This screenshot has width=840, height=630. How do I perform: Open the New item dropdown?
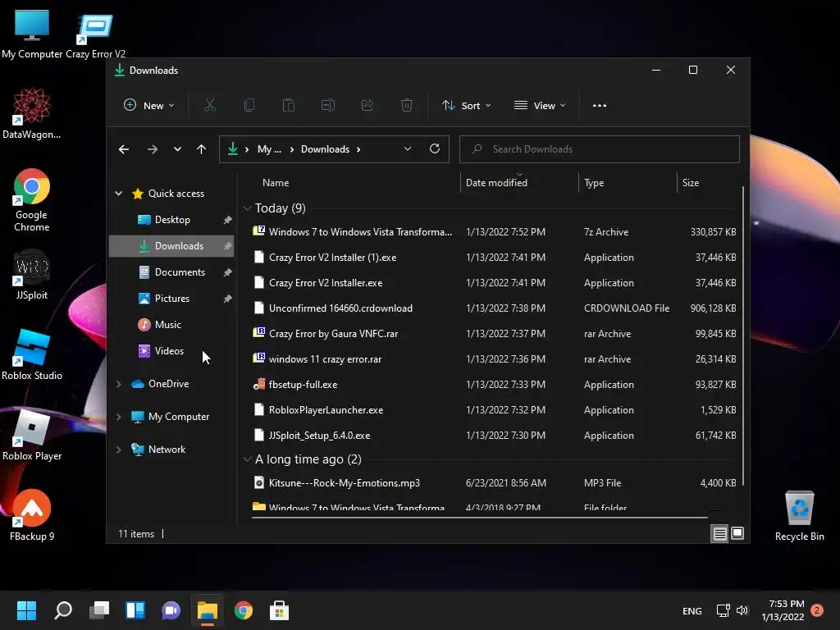[149, 106]
